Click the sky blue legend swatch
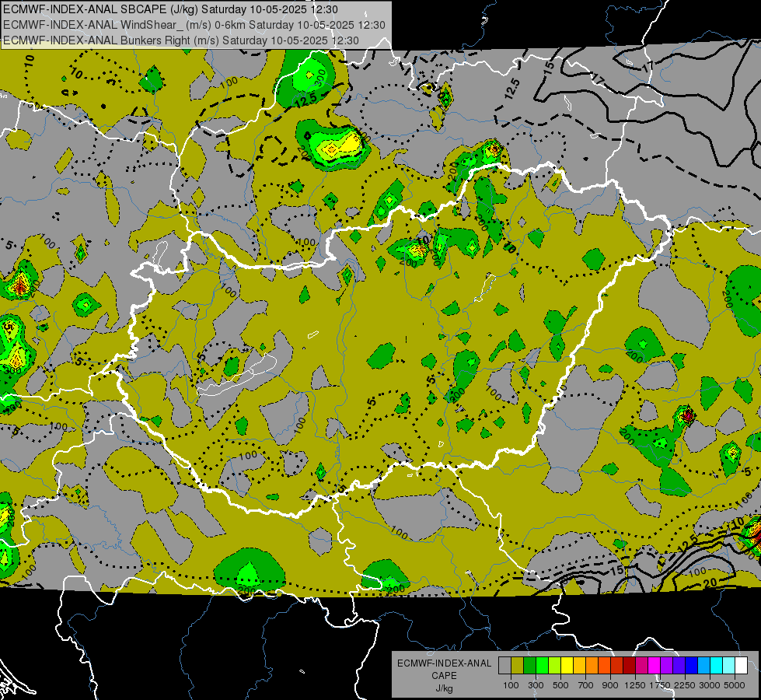Image resolution: width=761 pixels, height=700 pixels. click(703, 665)
